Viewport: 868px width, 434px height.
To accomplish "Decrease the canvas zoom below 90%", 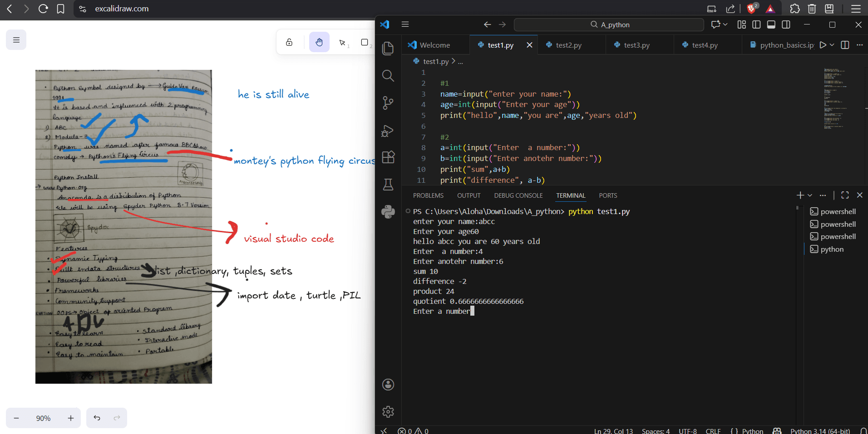I will coord(16,418).
